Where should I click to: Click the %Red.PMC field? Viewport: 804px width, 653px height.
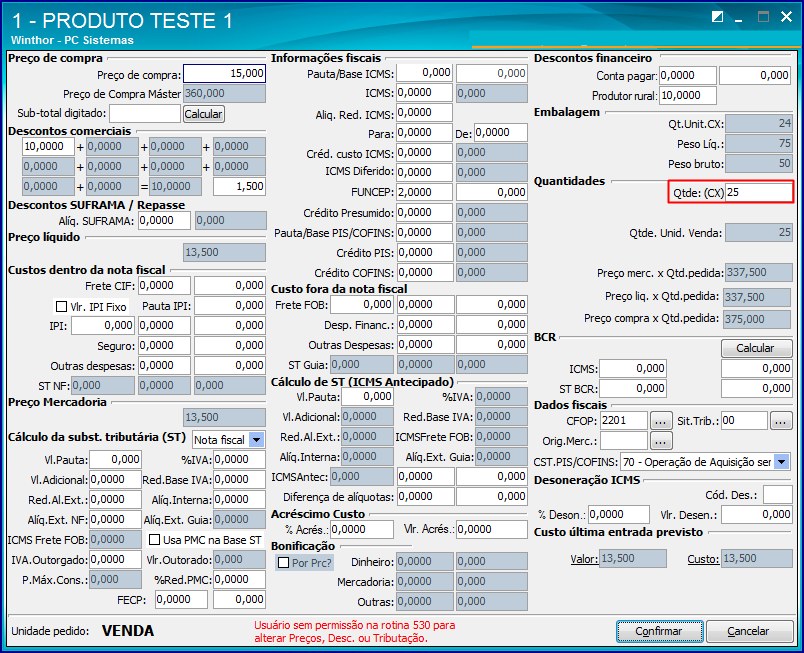pyautogui.click(x=239, y=580)
